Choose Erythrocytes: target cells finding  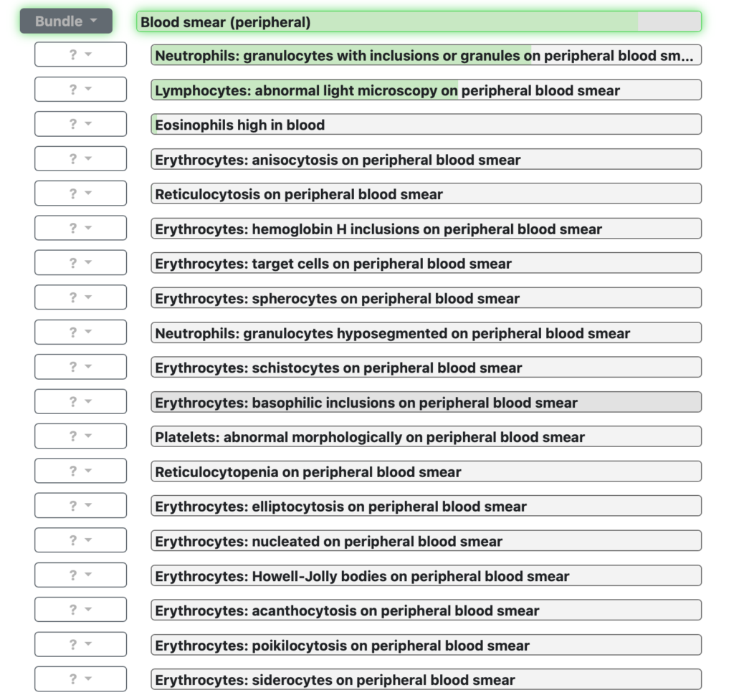[x=426, y=263]
